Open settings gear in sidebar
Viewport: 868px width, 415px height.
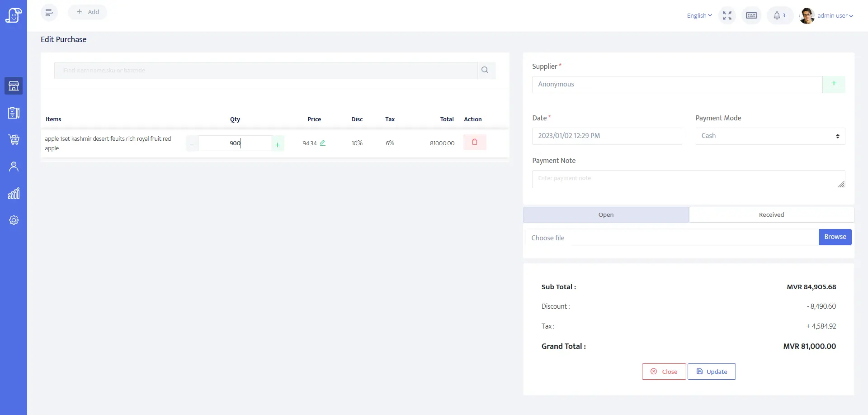click(14, 220)
